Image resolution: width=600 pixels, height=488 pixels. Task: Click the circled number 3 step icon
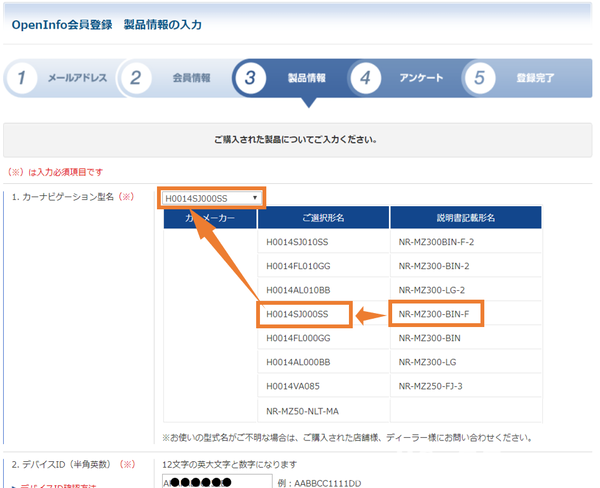coord(252,78)
